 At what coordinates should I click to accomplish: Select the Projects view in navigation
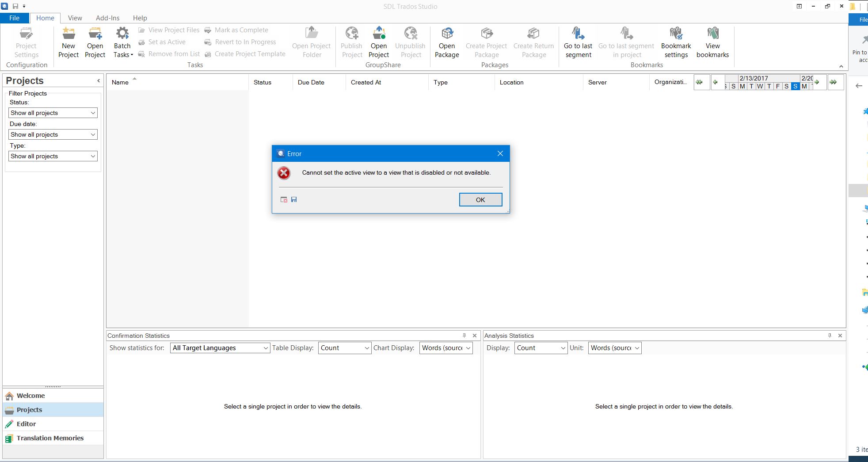[x=53, y=410]
